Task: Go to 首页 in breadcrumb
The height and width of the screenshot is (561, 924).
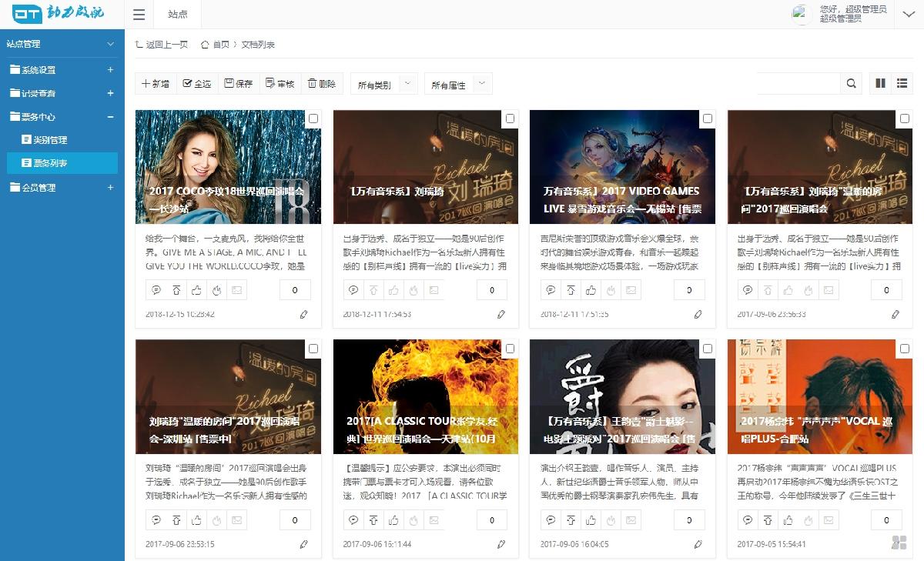Action: pyautogui.click(x=216, y=44)
